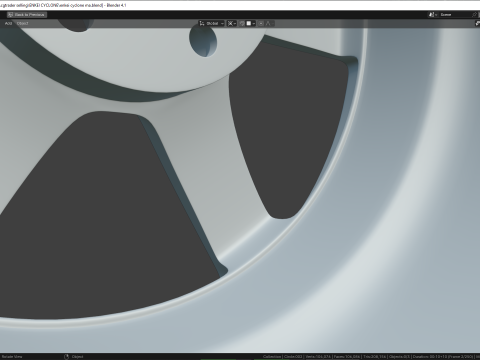Image resolution: width=480 pixels, height=360 pixels.
Task: Click the Collection entry in the status bar
Action: tap(272, 357)
